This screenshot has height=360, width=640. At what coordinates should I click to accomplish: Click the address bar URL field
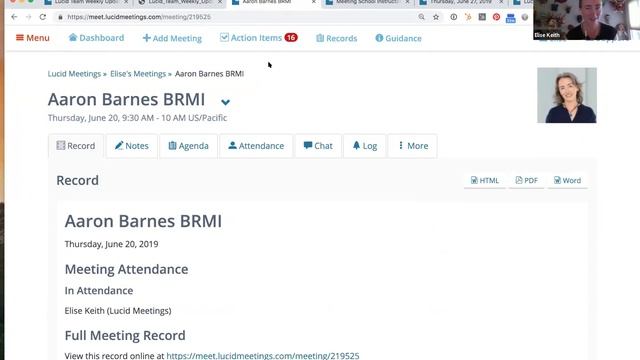pyautogui.click(x=237, y=17)
